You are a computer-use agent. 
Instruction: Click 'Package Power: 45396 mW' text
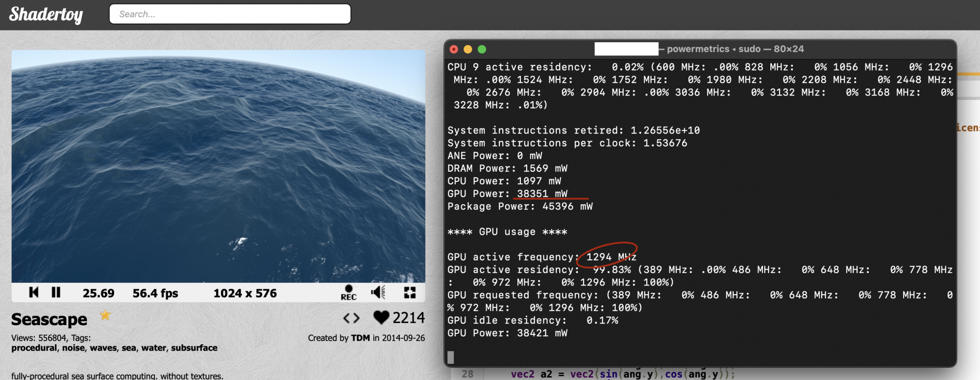click(x=520, y=206)
